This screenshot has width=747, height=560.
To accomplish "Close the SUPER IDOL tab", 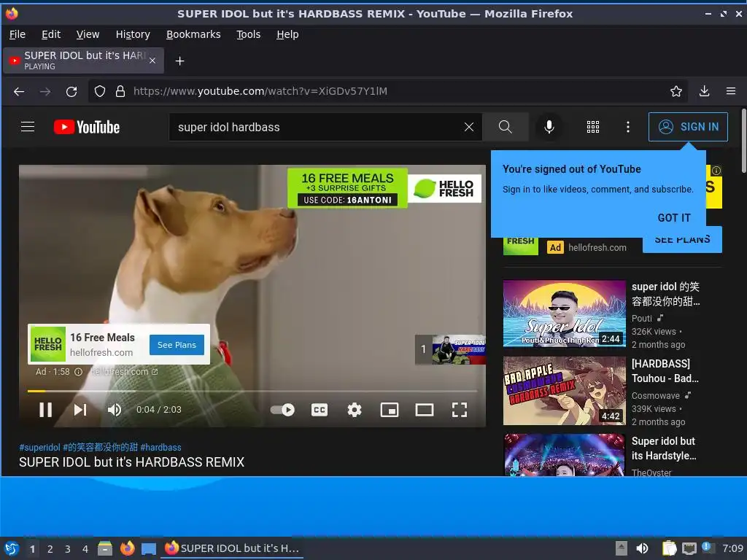I will click(152, 61).
